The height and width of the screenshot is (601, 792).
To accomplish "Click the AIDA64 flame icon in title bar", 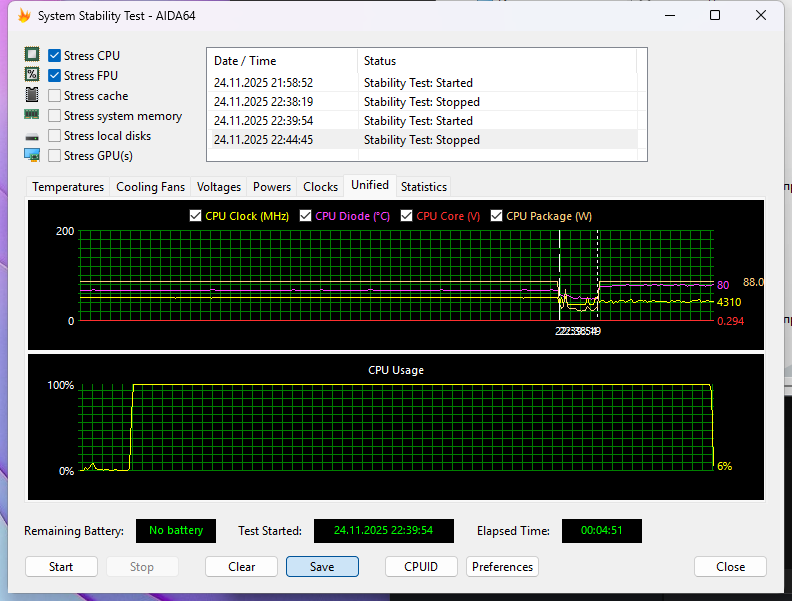I will (24, 16).
